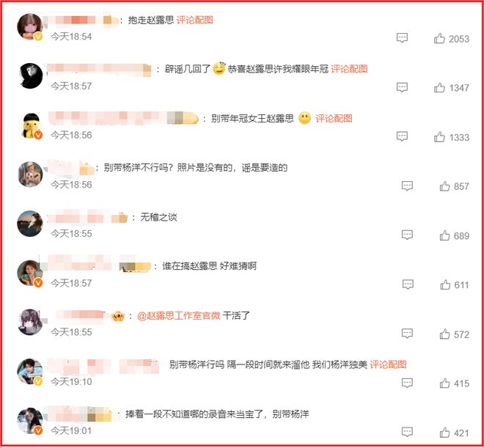
Task: Like the 谁在搞赵露思 comment
Action: (x=445, y=284)
